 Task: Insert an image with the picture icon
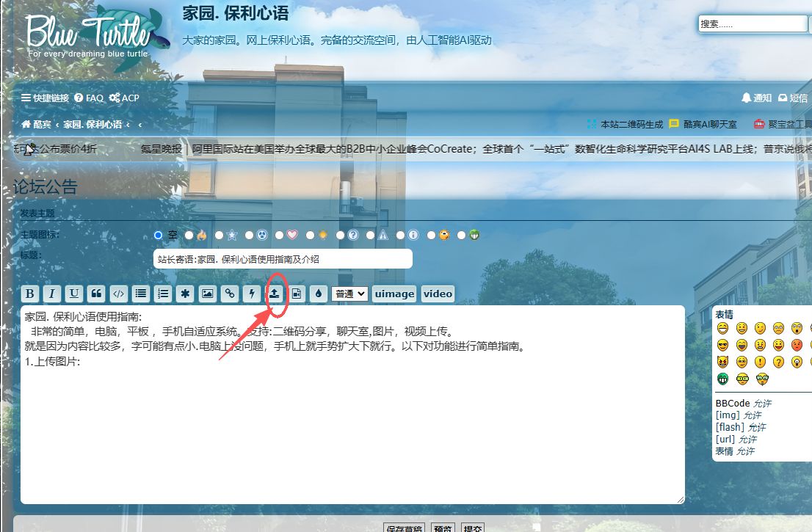[207, 294]
